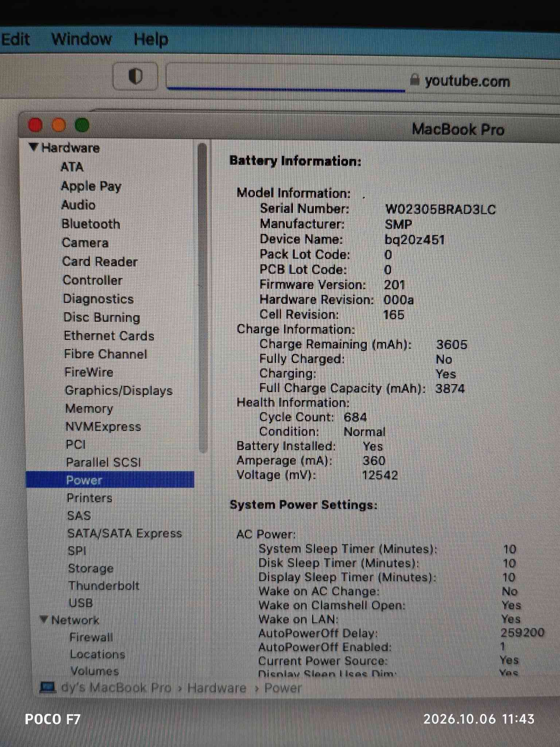Select Card Reader in the sidebar
560x747 pixels.
click(x=100, y=262)
